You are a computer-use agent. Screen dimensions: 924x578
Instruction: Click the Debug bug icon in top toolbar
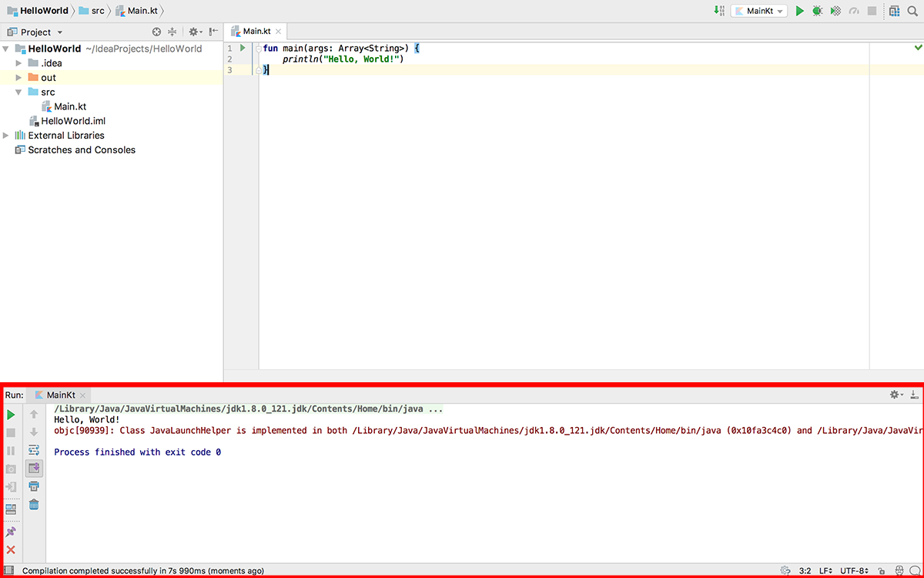817,11
